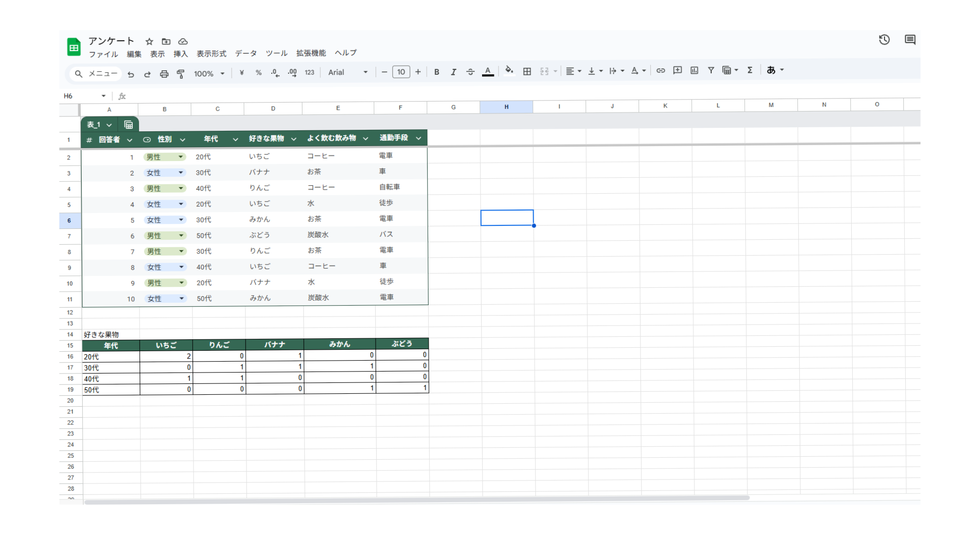Click the print icon
The image size is (980, 535).
tap(164, 74)
